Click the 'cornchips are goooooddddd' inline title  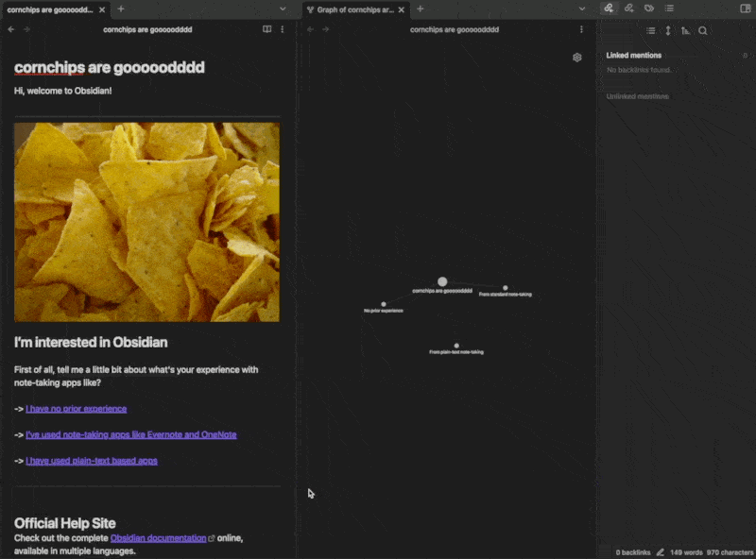(110, 67)
